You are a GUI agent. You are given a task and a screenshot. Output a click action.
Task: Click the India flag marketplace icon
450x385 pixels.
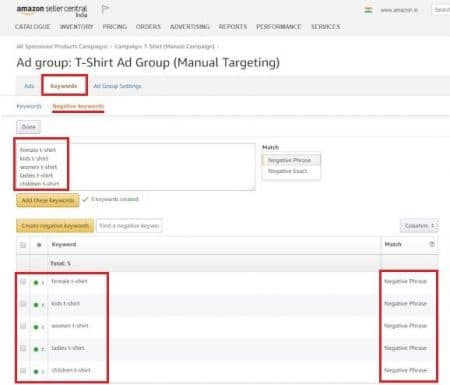click(368, 10)
